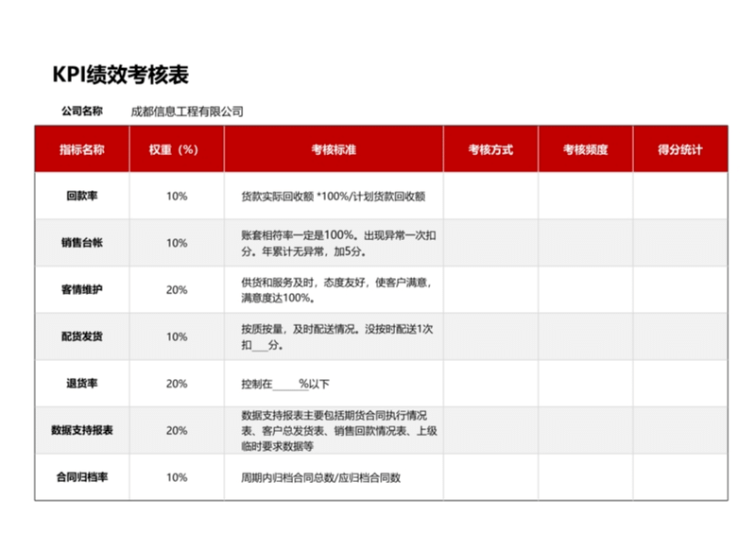The height and width of the screenshot is (551, 756).
Task: Click the company name 成都信息工程有限公司
Action: pos(187,112)
